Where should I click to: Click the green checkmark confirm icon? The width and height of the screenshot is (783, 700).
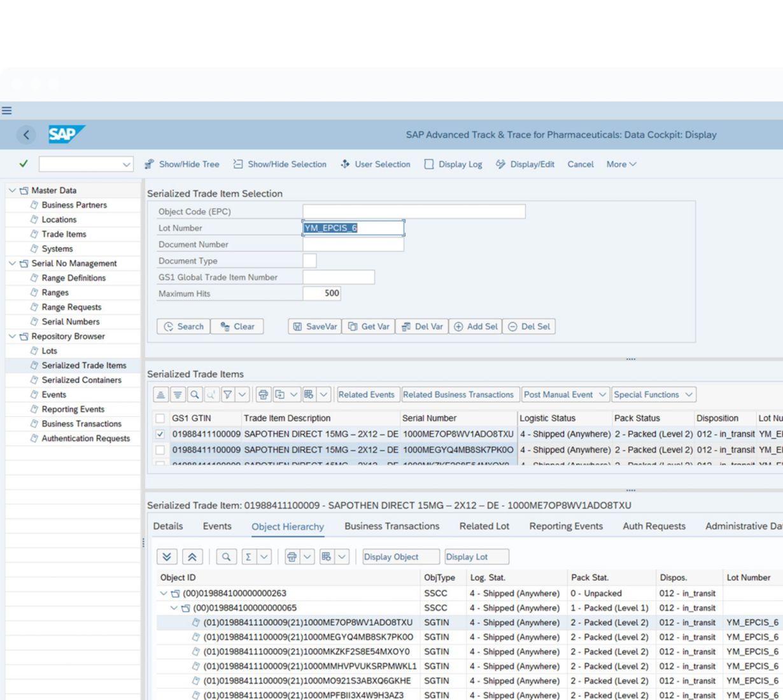coord(24,164)
